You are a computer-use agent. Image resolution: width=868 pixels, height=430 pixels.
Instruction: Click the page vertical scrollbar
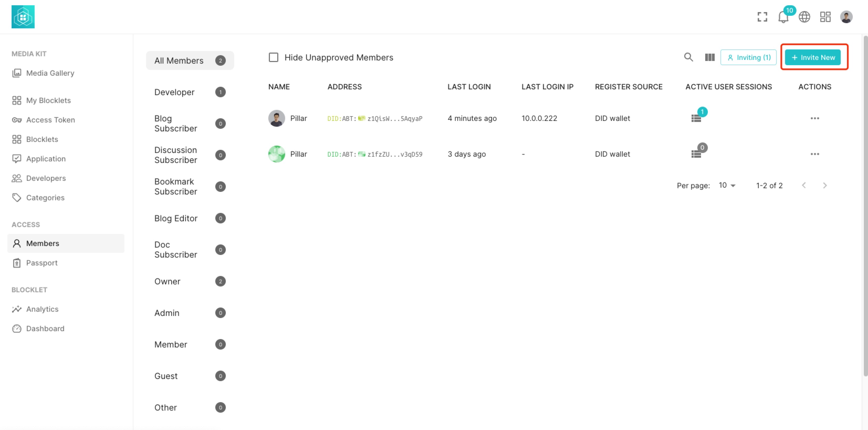pyautogui.click(x=865, y=205)
